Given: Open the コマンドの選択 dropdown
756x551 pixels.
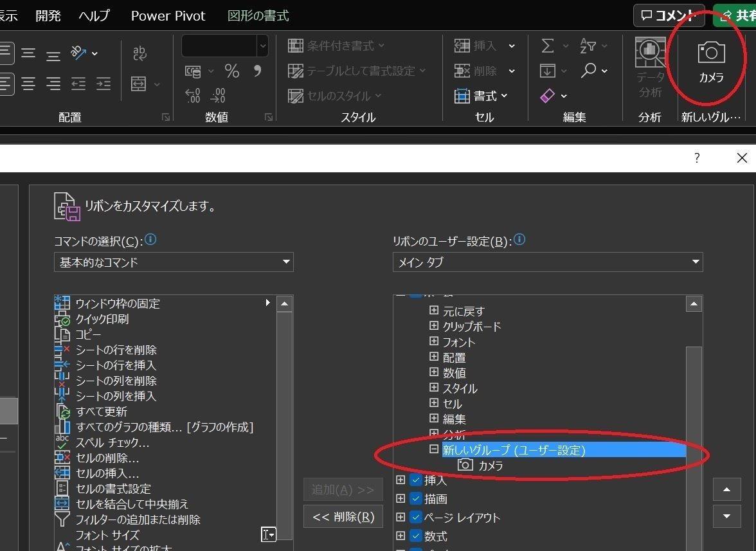Looking at the screenshot, I should click(174, 262).
